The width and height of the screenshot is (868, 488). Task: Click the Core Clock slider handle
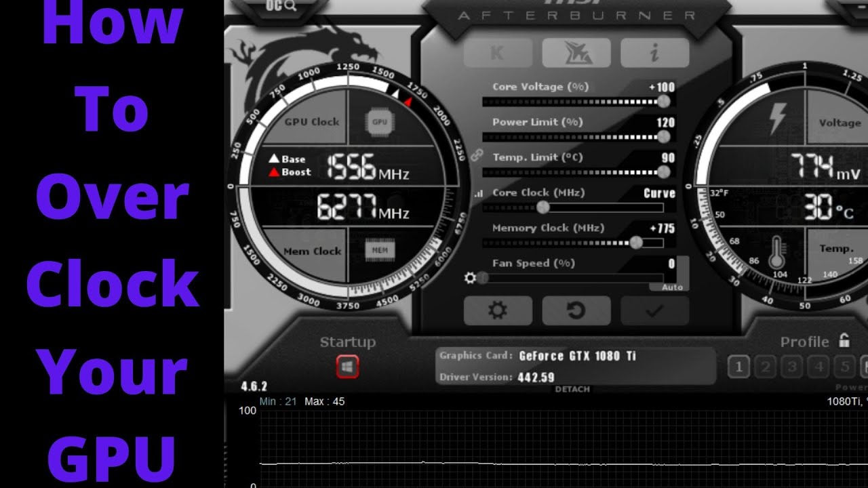(x=542, y=207)
